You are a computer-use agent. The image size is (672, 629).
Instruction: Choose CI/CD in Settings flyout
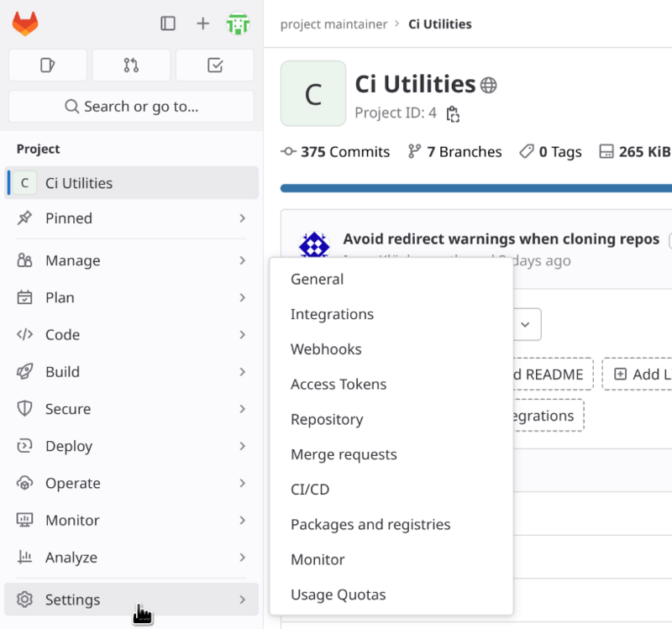coord(310,490)
